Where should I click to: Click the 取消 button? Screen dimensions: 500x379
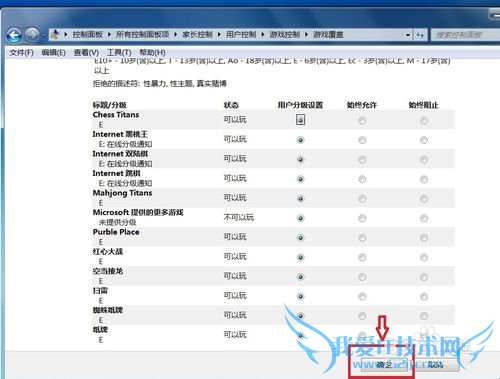click(x=435, y=365)
